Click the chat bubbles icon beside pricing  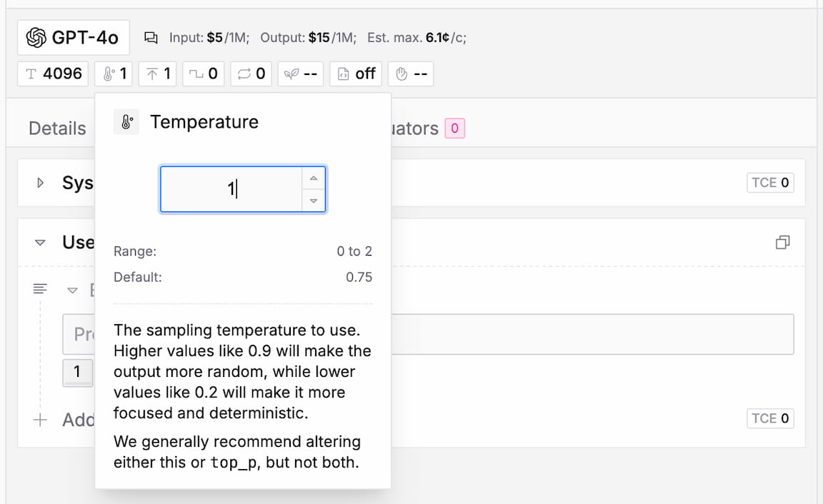(151, 37)
